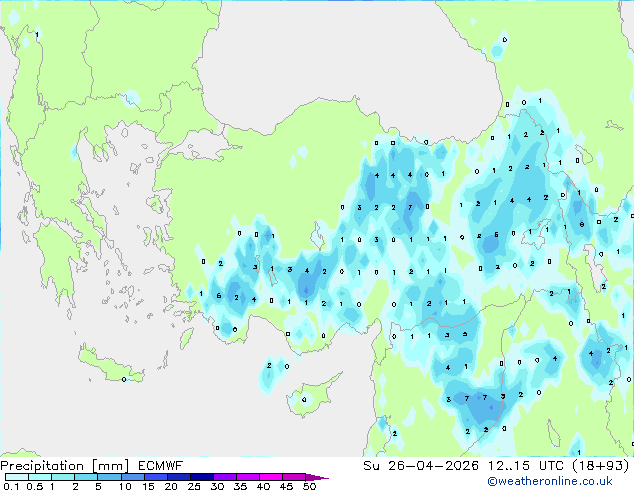Click the over-50 mm legend arrow tip

click(x=317, y=478)
